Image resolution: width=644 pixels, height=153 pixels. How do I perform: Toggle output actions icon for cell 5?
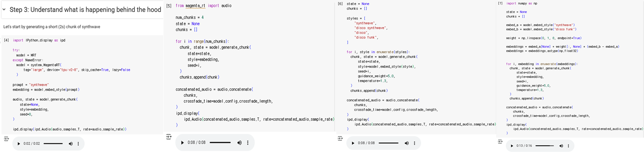(x=169, y=137)
